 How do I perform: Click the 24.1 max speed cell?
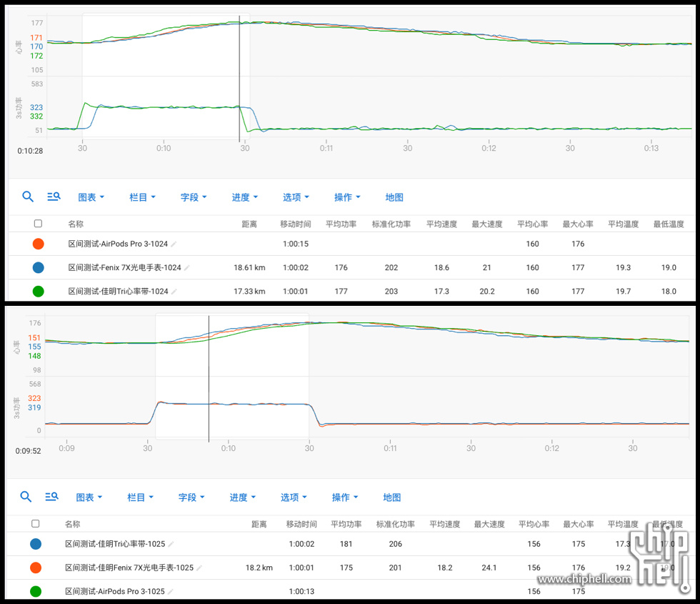pos(489,568)
